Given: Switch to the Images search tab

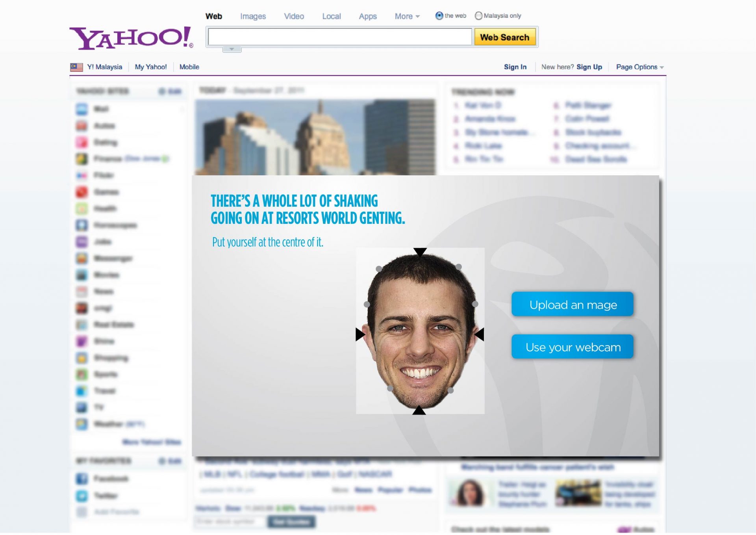Looking at the screenshot, I should (x=253, y=17).
